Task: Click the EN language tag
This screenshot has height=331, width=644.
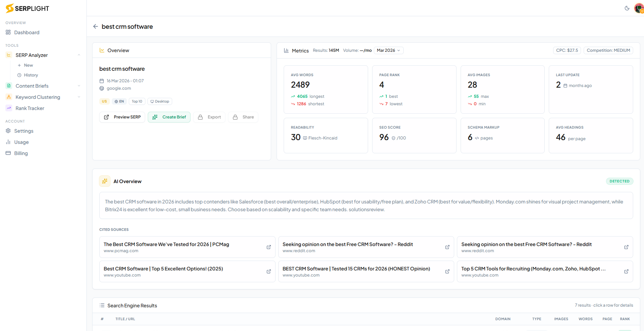Action: click(x=119, y=101)
